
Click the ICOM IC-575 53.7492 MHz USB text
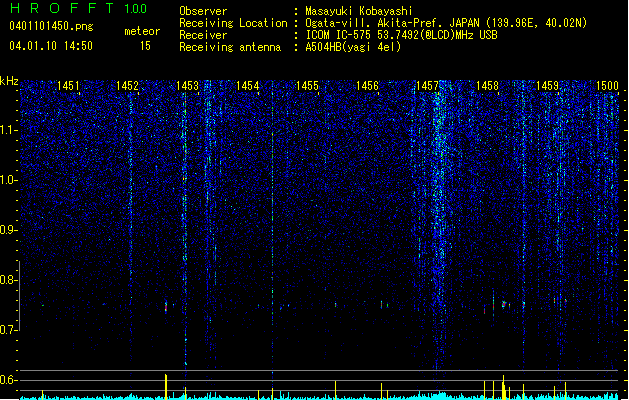point(402,35)
